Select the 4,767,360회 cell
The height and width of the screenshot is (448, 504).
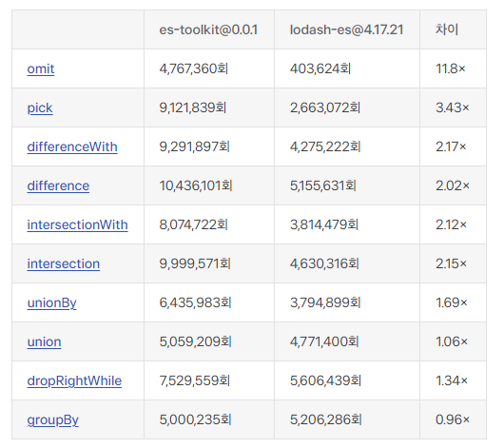pyautogui.click(x=209, y=68)
